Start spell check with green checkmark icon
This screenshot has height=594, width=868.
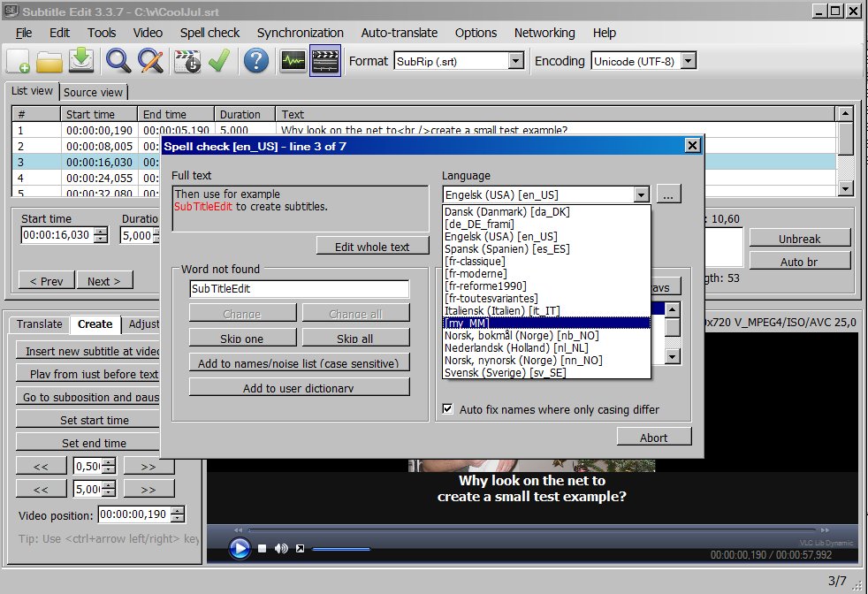click(219, 61)
